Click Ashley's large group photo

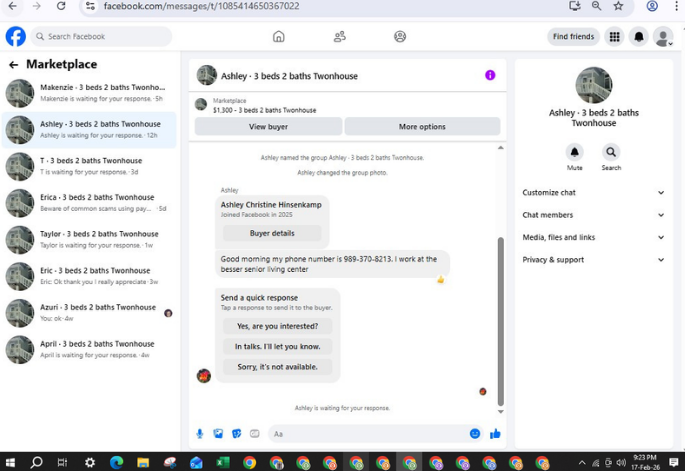pos(593,85)
